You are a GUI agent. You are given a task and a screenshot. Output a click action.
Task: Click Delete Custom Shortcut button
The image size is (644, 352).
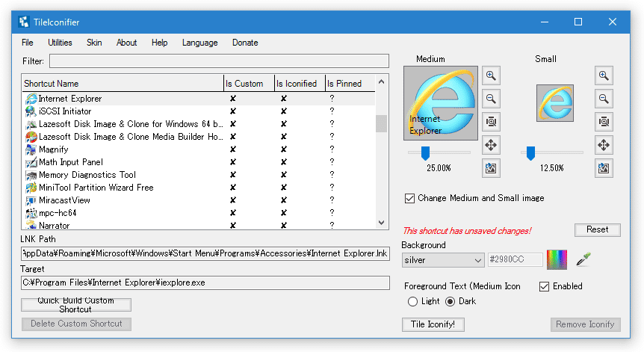76,324
